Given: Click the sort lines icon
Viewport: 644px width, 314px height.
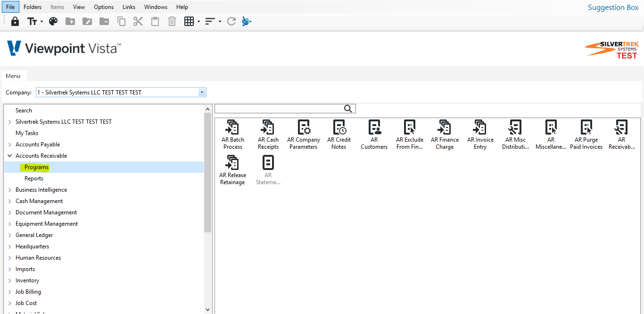Looking at the screenshot, I should point(210,21).
